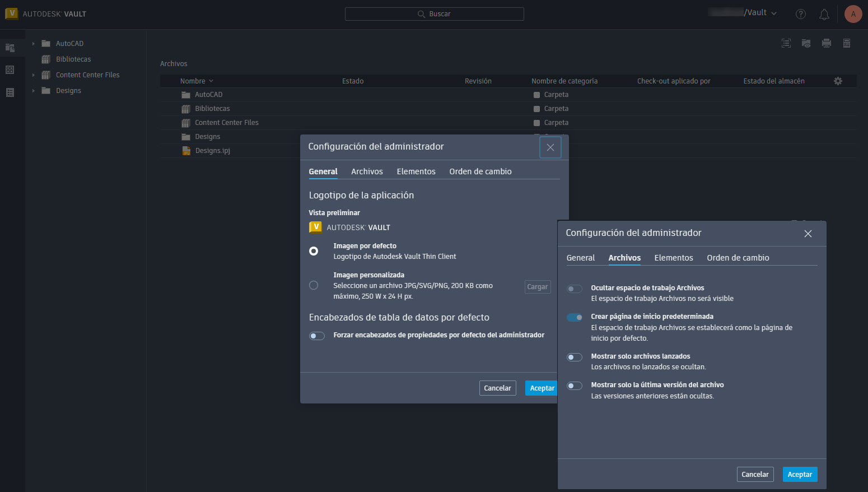868x492 pixels.
Task: Select the list workspace sidebar icon
Action: pyautogui.click(x=10, y=92)
